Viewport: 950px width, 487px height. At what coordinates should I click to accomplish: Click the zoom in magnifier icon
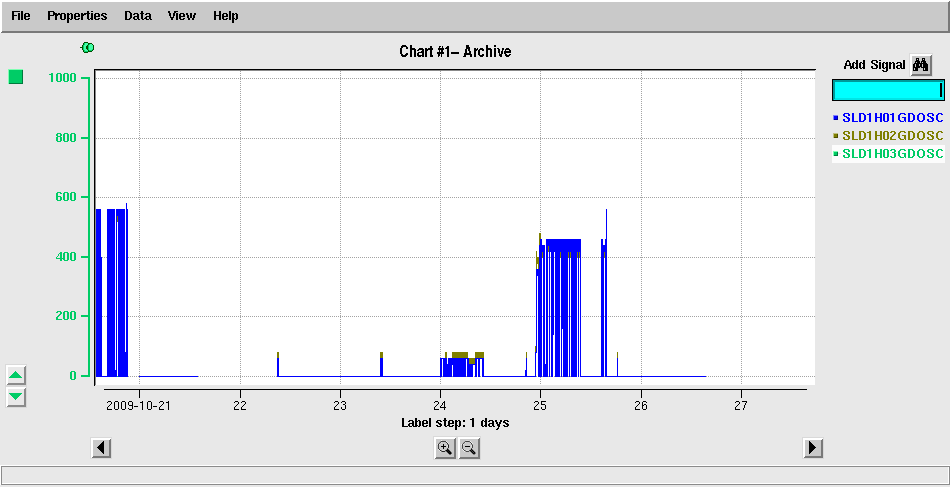445,448
